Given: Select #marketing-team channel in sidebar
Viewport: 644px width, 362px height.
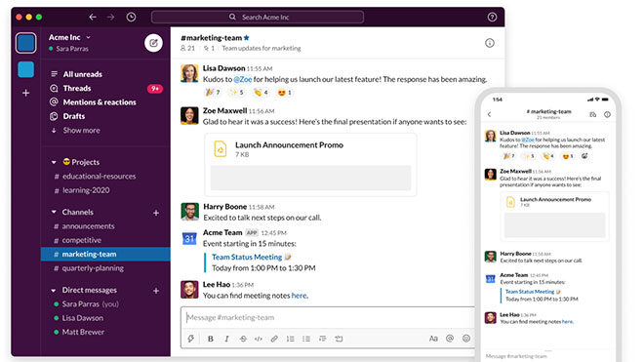Looking at the screenshot, I should 105,254.
